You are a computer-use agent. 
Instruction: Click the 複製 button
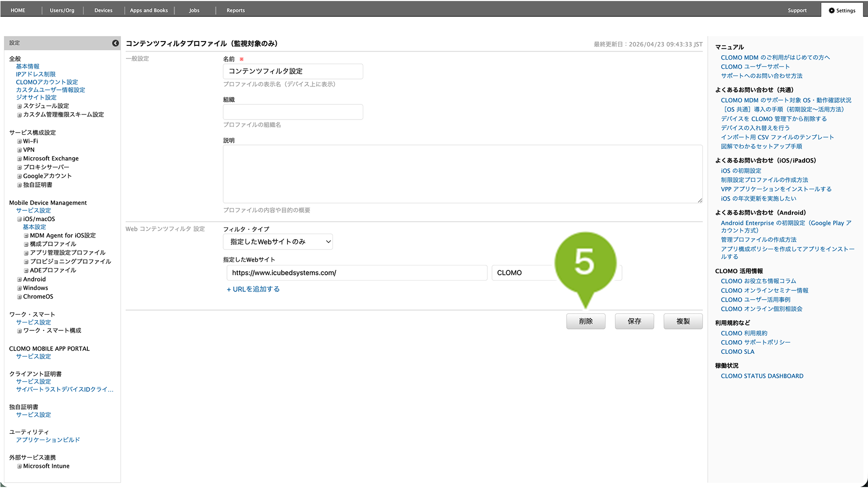682,321
